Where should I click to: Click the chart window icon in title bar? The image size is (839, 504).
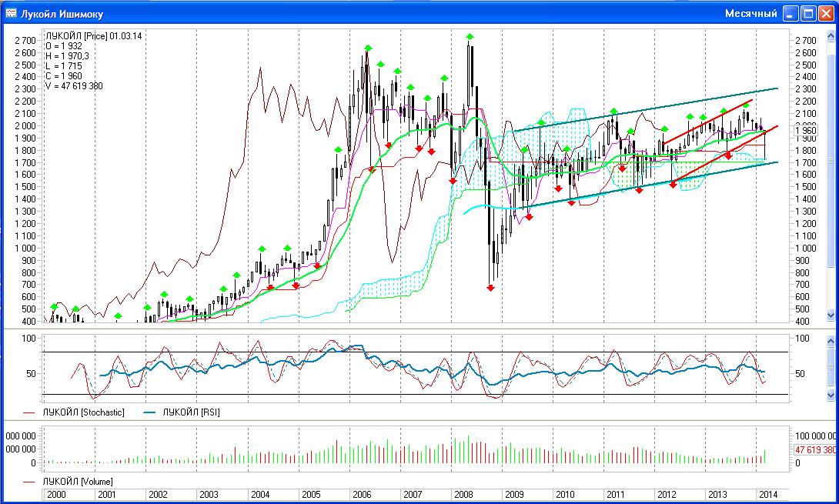click(12, 14)
